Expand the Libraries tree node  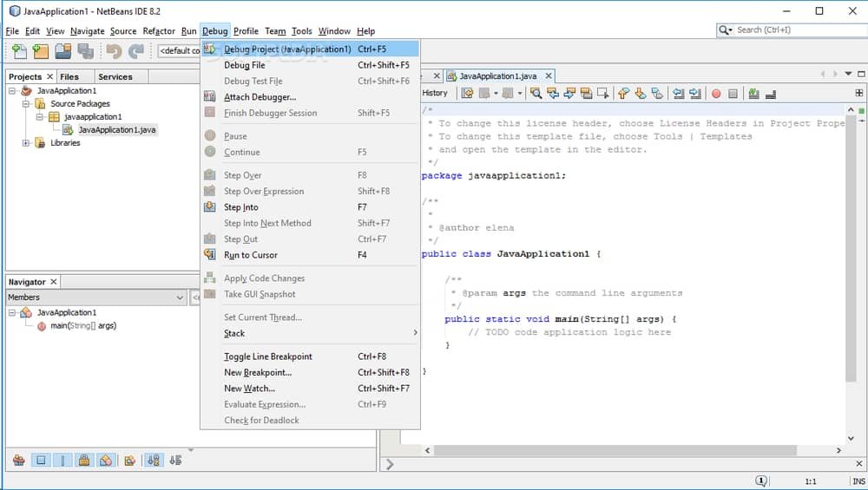click(x=26, y=143)
